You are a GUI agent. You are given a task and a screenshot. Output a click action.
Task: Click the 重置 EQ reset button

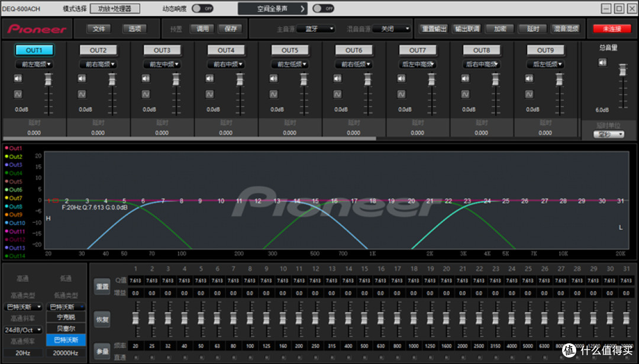102,287
